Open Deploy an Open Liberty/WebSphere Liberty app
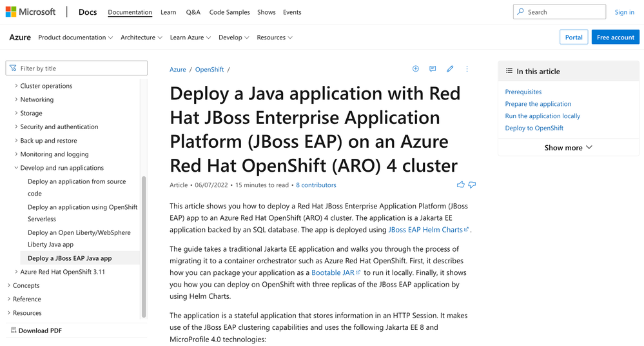Screen dimensions: 644x346 [79, 238]
